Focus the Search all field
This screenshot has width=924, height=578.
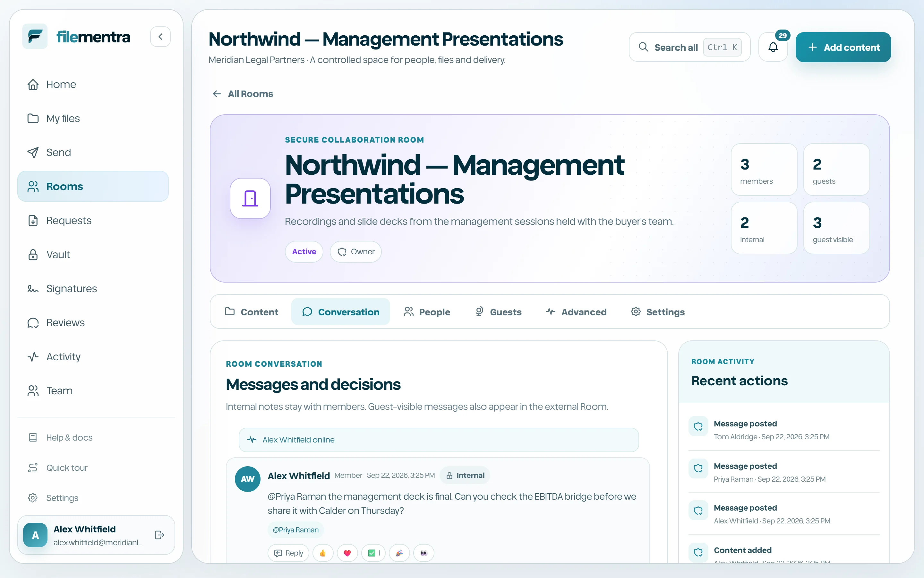pos(689,47)
